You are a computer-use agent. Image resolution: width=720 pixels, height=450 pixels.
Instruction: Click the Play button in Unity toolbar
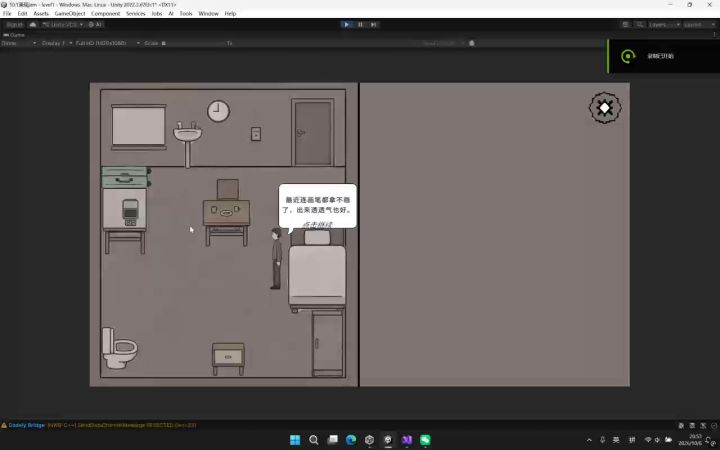click(346, 24)
